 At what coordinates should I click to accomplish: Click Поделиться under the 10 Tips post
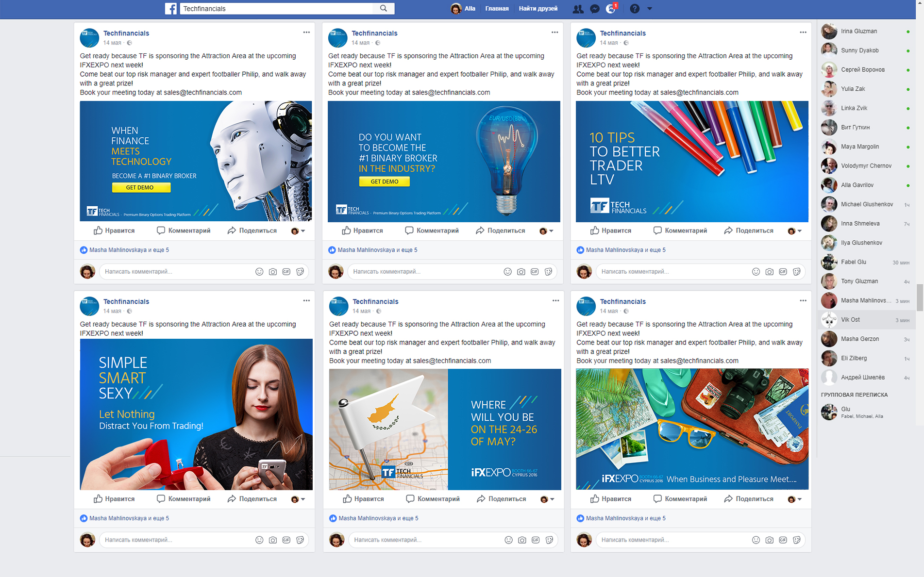point(748,231)
